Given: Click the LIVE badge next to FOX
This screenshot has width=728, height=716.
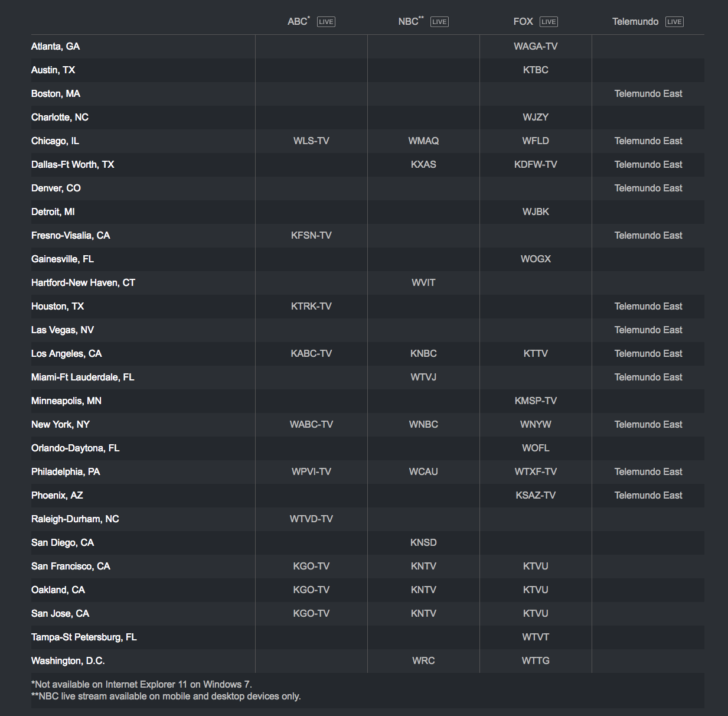Looking at the screenshot, I should (549, 22).
